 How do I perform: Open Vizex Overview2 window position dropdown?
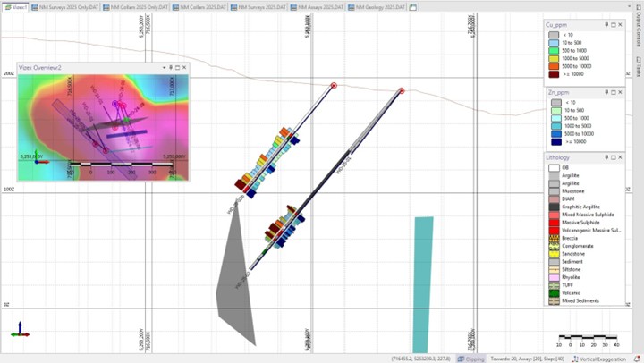(163, 67)
